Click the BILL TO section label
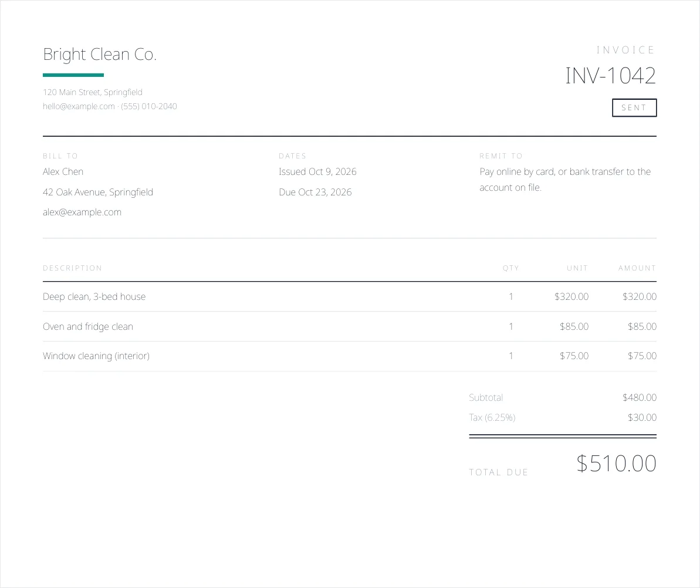Screen dimensions: 700x588 point(60,156)
